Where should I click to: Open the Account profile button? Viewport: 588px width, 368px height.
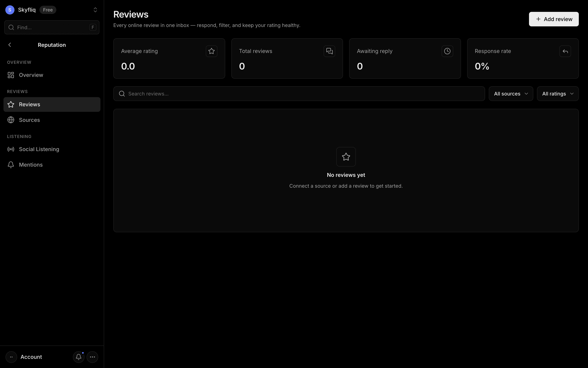pos(24,357)
